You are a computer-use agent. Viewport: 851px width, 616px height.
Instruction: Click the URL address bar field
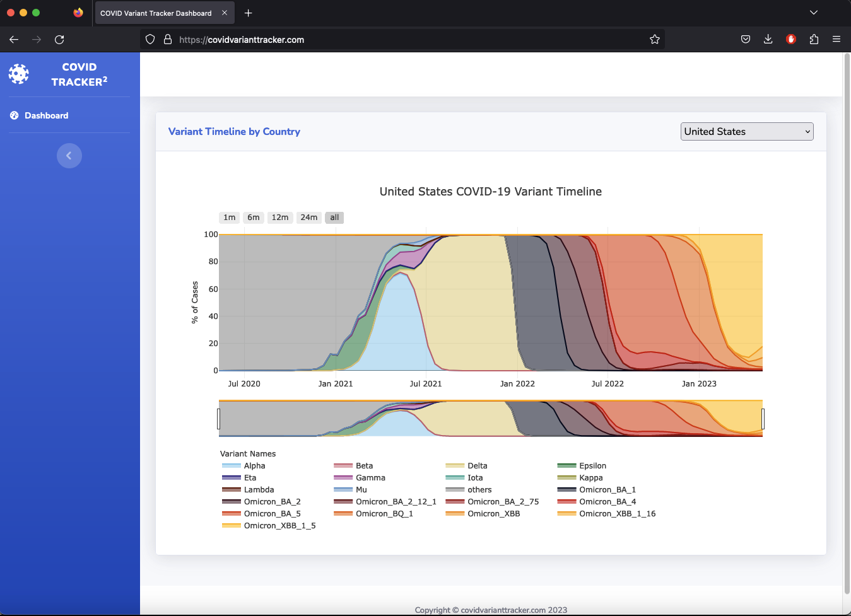(x=410, y=39)
